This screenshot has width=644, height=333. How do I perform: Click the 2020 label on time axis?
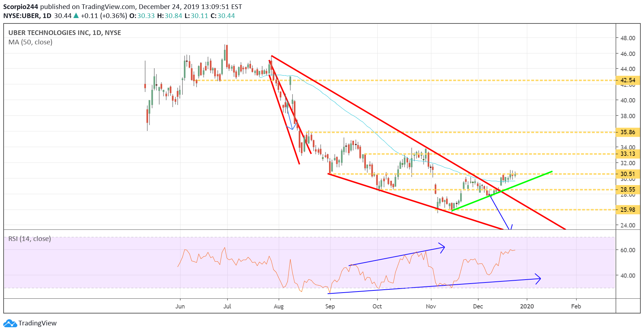(527, 307)
